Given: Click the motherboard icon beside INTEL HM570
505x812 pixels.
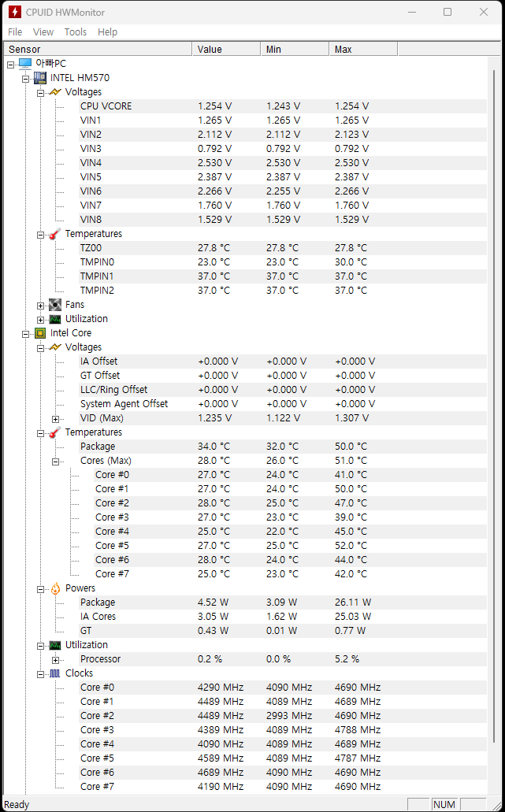Looking at the screenshot, I should pos(40,78).
